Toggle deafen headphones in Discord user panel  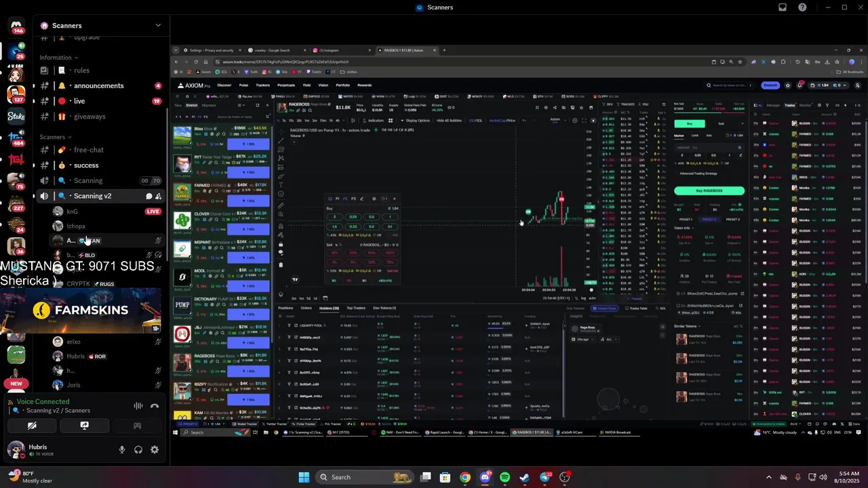coord(138,449)
